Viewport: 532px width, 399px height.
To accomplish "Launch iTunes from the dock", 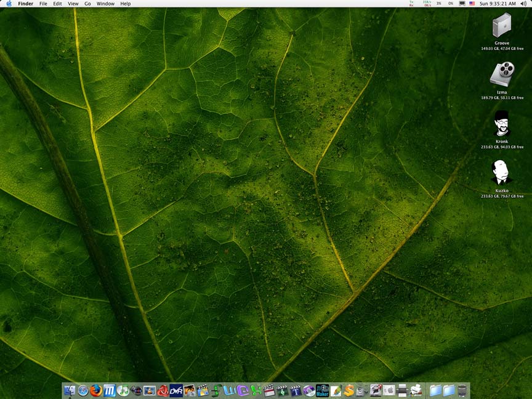I will (123, 390).
